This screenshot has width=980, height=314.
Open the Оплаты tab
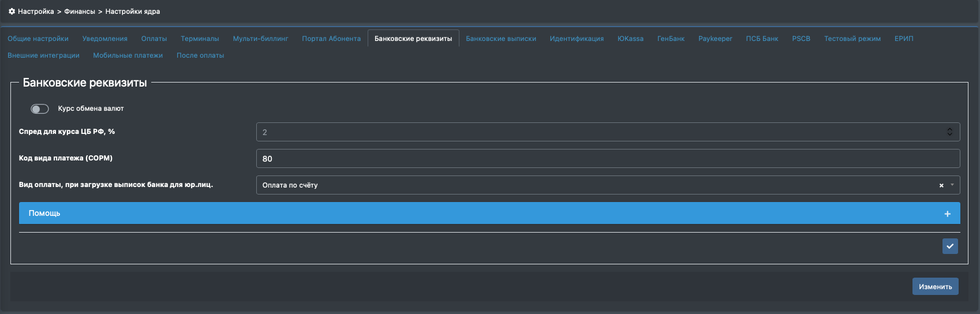[154, 39]
